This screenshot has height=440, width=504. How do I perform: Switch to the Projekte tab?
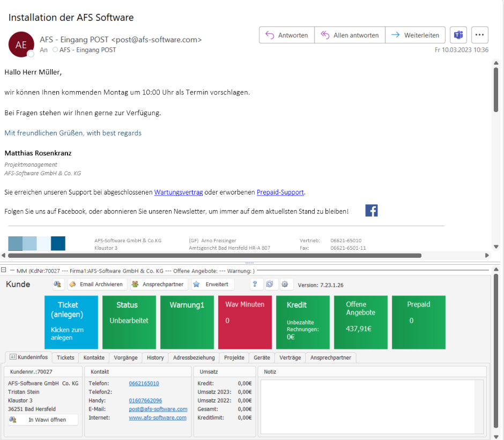234,357
